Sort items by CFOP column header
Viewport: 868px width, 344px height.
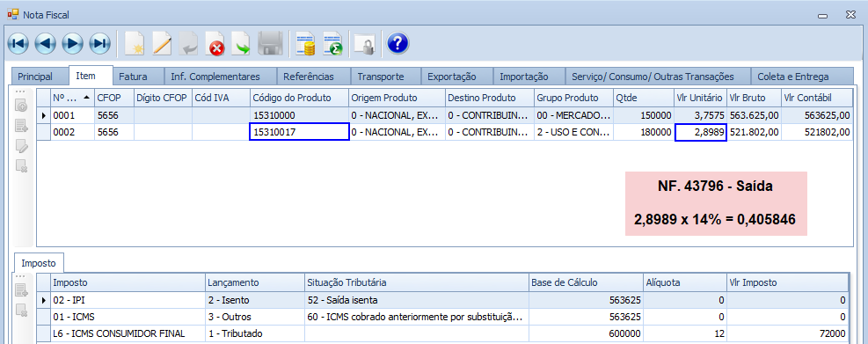point(114,98)
